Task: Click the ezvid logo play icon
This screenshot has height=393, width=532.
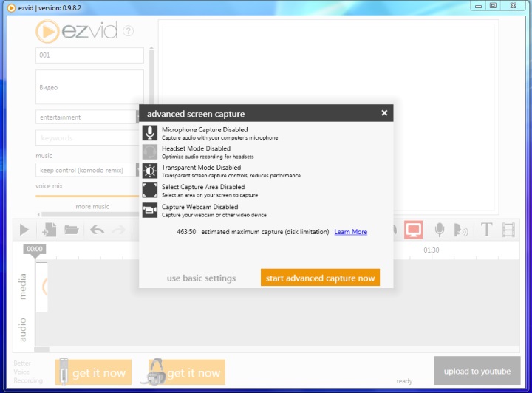Action: coord(47,32)
